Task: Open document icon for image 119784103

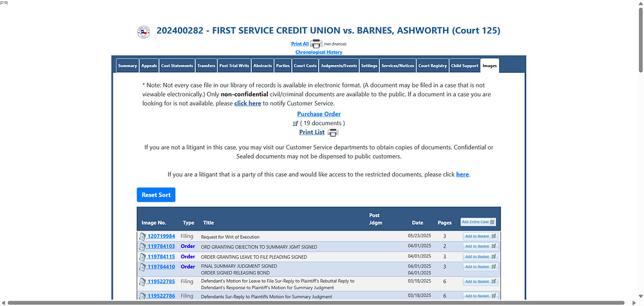Action: coord(142,247)
